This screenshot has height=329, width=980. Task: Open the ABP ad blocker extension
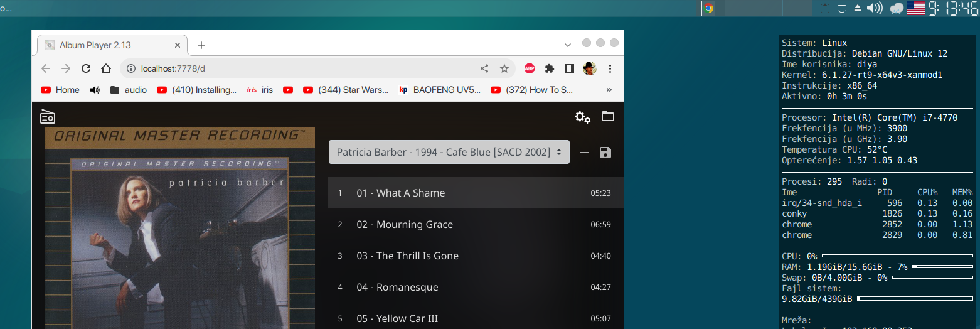tap(530, 68)
